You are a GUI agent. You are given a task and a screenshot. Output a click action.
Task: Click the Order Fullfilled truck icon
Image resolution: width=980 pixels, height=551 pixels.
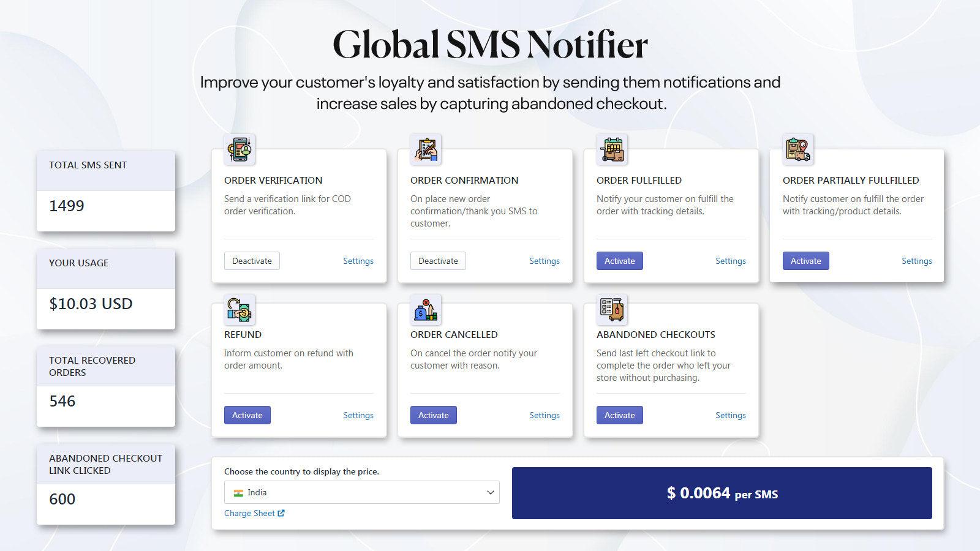pos(612,149)
